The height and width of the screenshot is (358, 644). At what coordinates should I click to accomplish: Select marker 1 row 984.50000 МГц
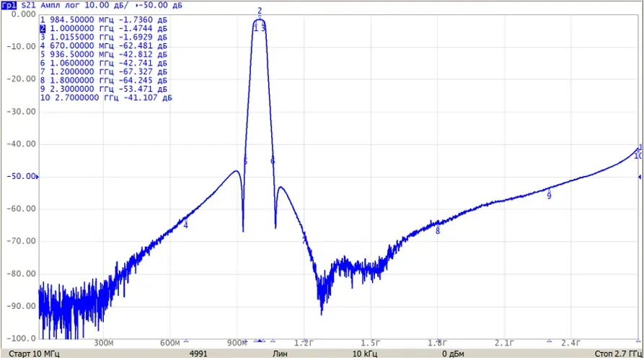click(104, 19)
